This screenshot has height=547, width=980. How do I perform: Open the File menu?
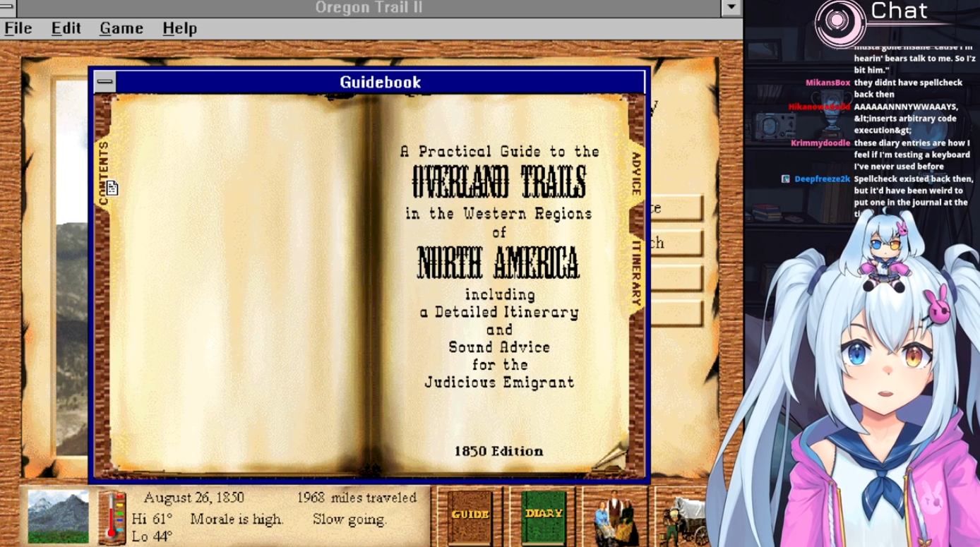pyautogui.click(x=18, y=28)
